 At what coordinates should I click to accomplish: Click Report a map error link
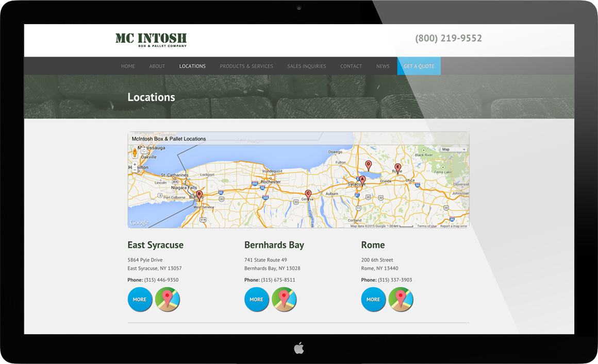tap(454, 226)
